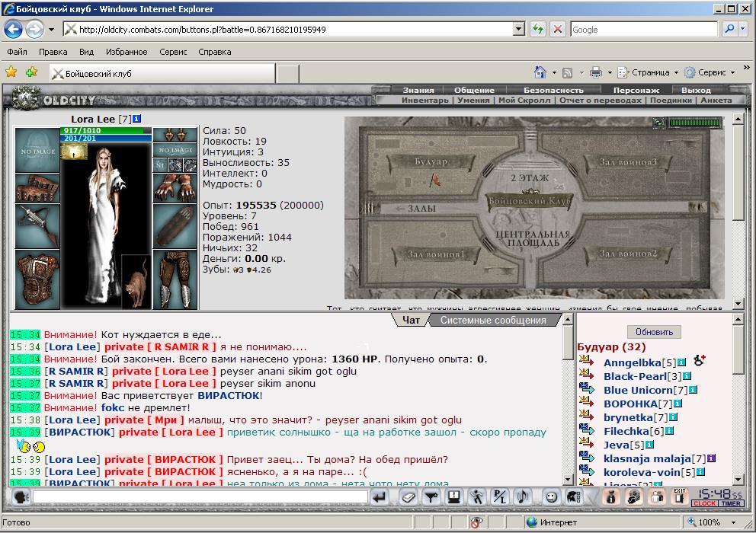This screenshot has height=533, width=756.
Task: Click the browser Refresh button
Action: [537, 30]
